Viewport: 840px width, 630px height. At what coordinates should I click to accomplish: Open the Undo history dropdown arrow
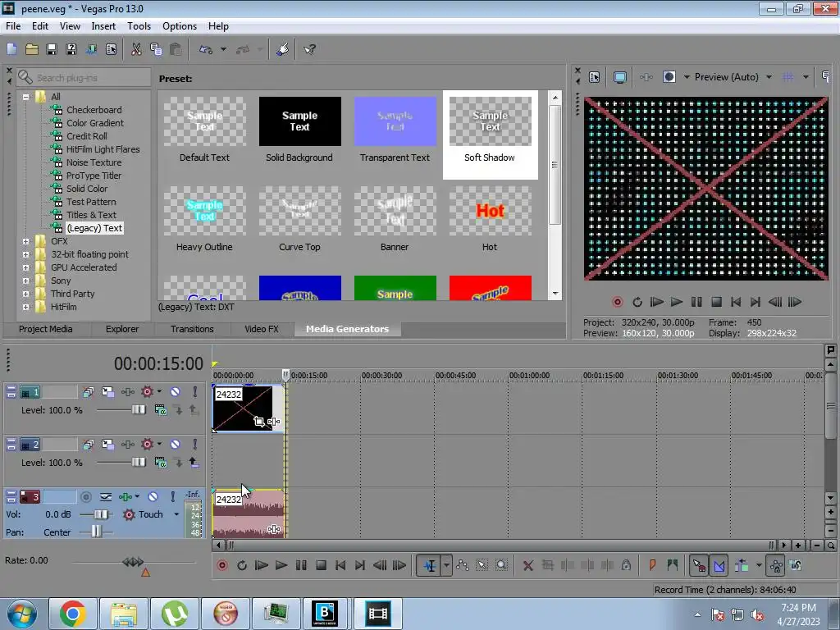pyautogui.click(x=223, y=49)
